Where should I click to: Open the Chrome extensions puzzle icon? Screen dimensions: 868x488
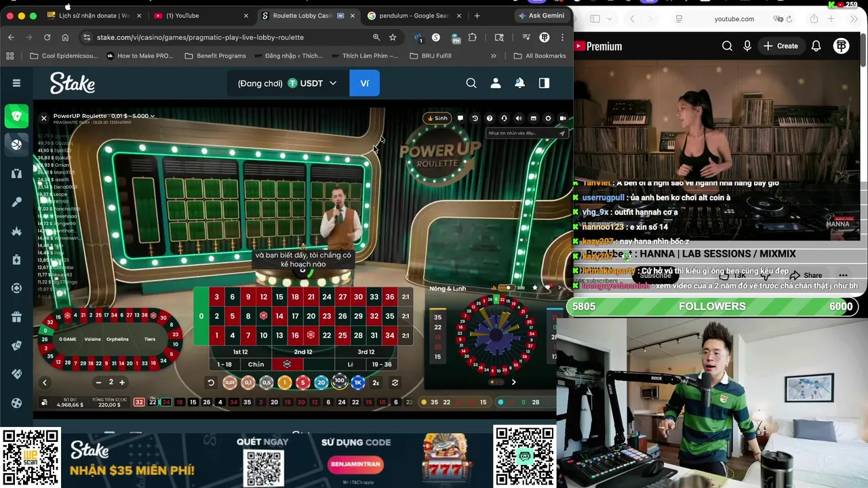473,37
